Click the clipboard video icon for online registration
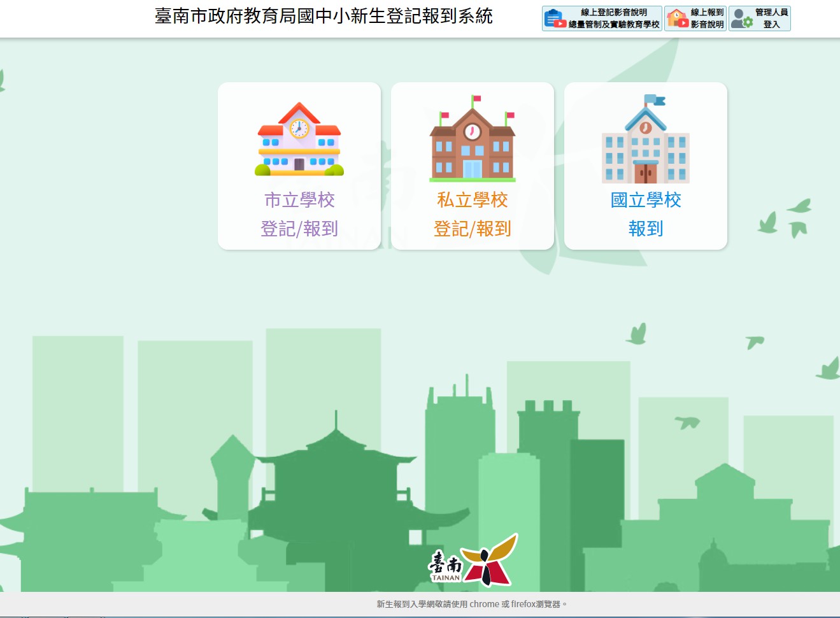This screenshot has height=618, width=840. [555, 18]
